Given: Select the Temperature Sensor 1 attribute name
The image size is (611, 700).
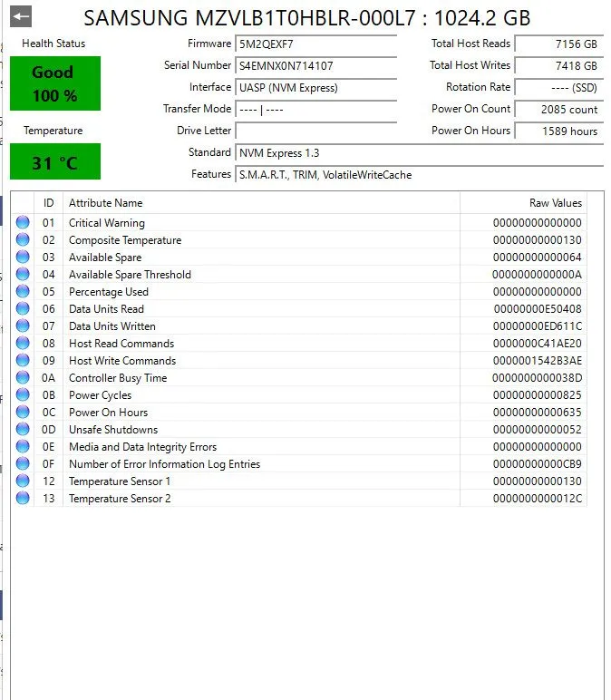Looking at the screenshot, I should (x=120, y=481).
